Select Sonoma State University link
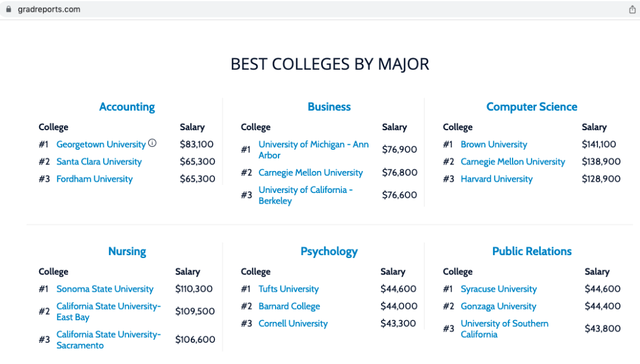640x364 pixels. click(105, 289)
